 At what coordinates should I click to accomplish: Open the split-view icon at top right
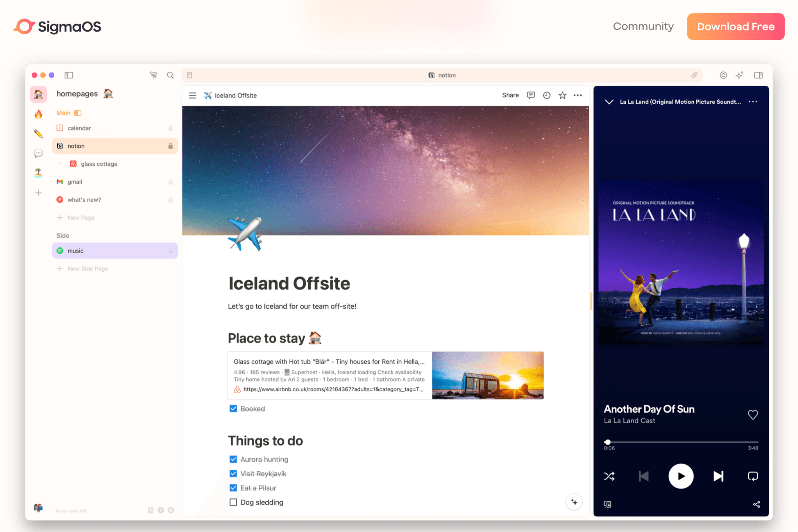pos(758,75)
